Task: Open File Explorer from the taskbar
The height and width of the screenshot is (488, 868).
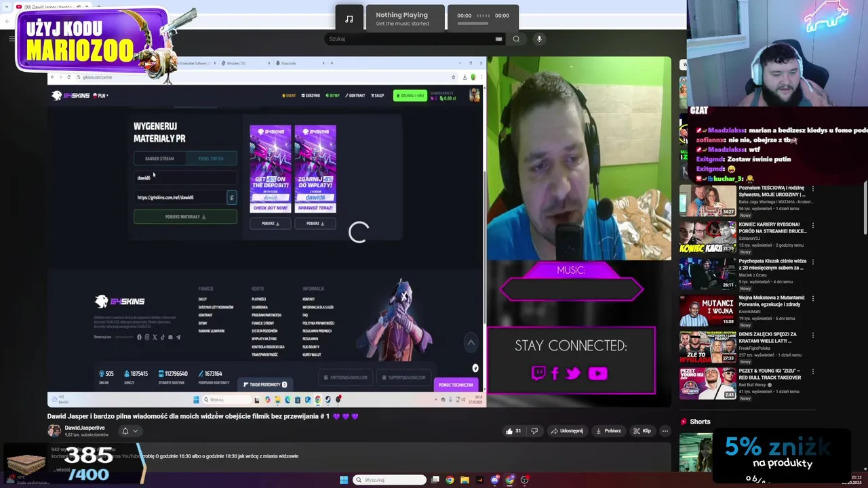Action: point(465,480)
